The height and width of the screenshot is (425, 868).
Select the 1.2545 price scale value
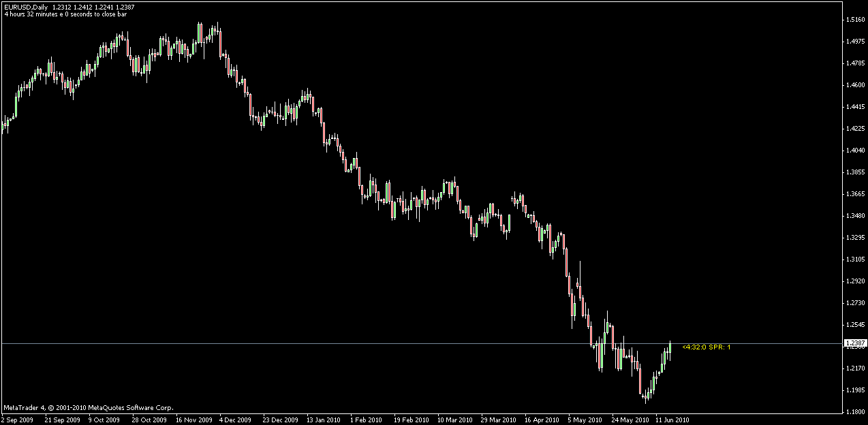point(855,325)
